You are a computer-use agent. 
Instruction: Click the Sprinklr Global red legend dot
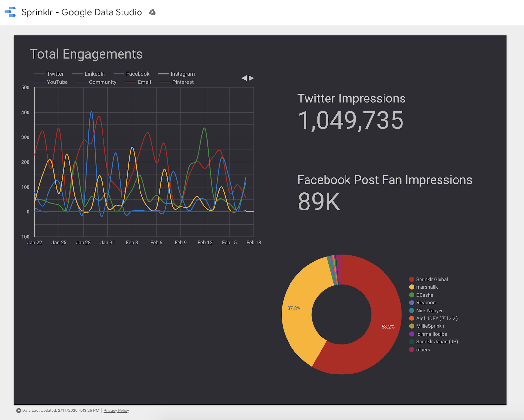[412, 279]
